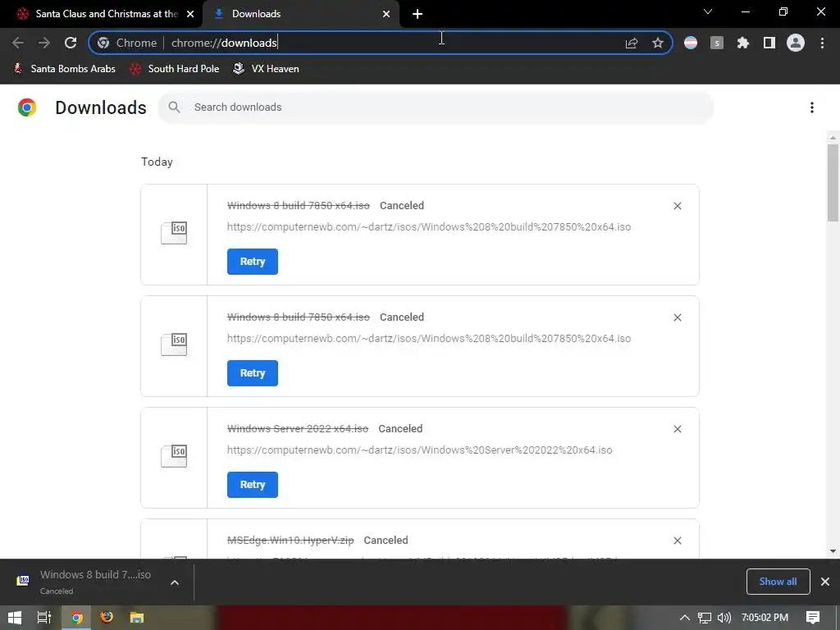Remove the second Windows 8 build 7850 entry
Image resolution: width=840 pixels, height=630 pixels.
677,317
